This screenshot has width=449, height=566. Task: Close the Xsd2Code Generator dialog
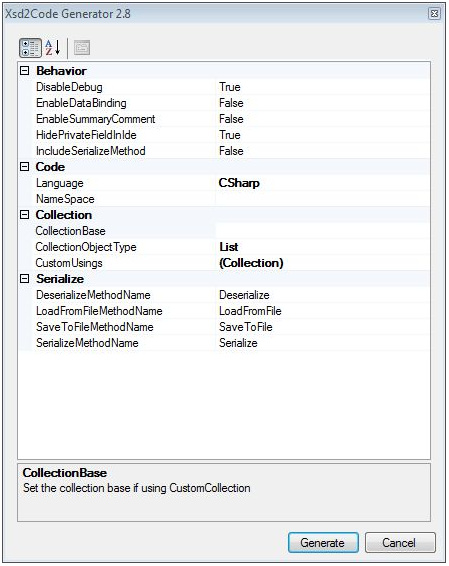[435, 14]
